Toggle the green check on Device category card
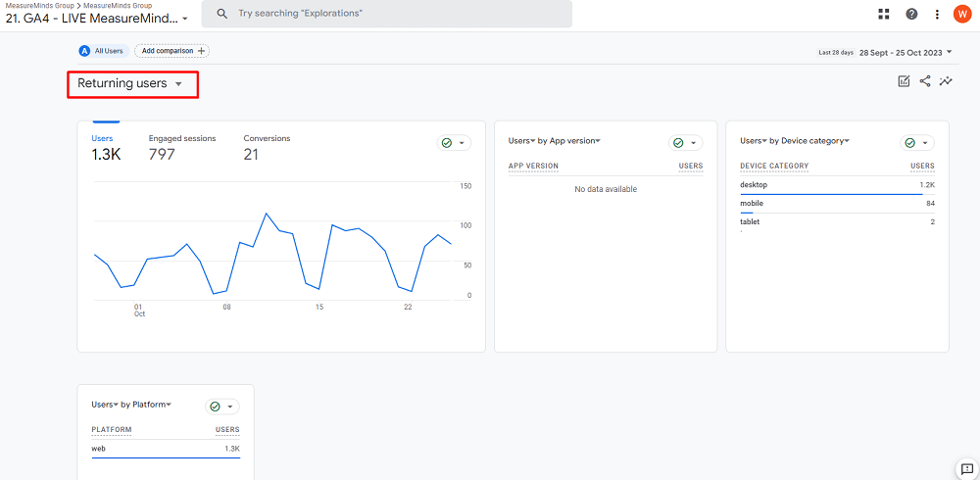 tap(916, 143)
